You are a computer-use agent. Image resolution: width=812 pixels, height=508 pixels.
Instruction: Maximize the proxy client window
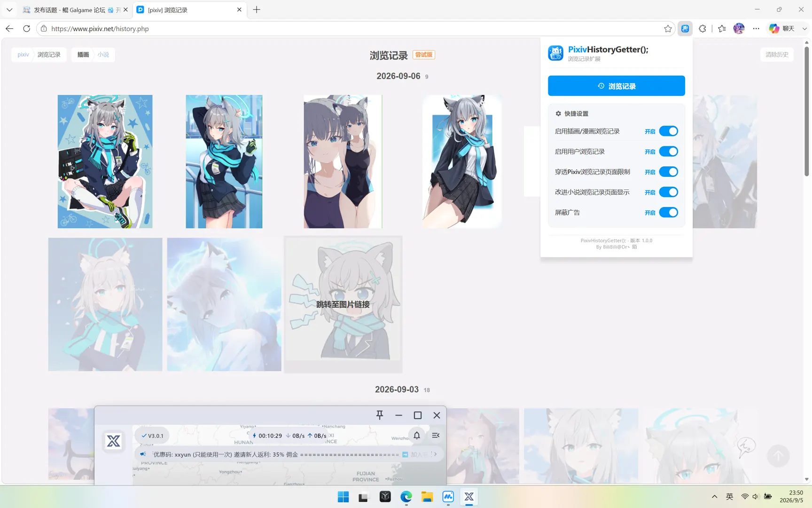tap(418, 415)
